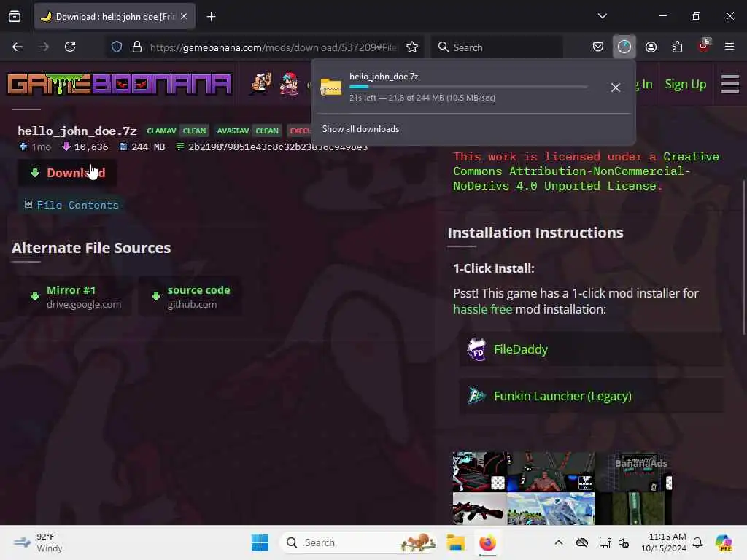Show site security padlock info
The width and height of the screenshot is (747, 560).
coord(137,47)
